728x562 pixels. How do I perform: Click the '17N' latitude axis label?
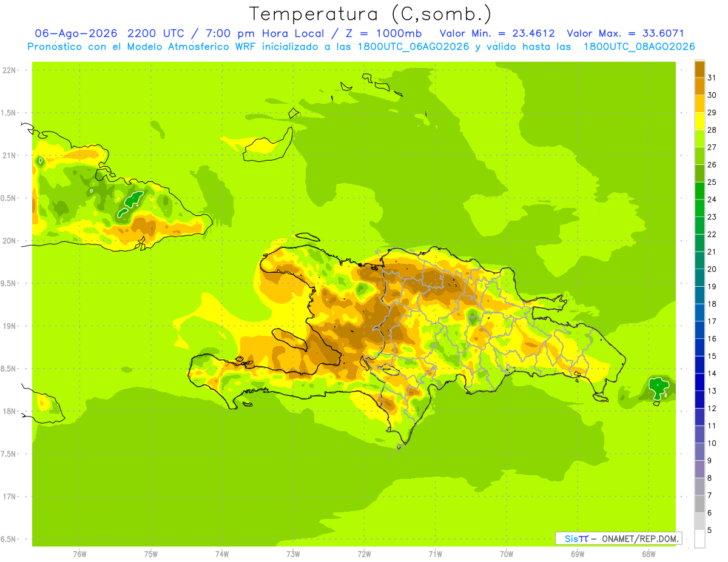(x=10, y=497)
